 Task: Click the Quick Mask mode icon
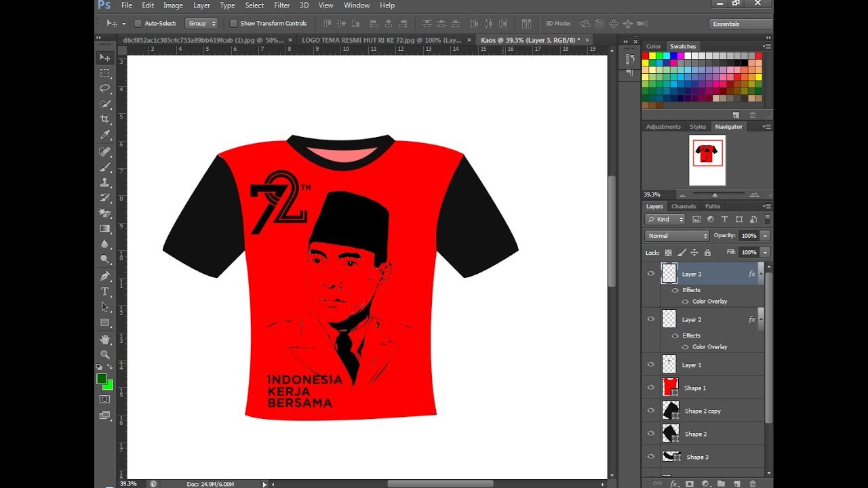click(104, 399)
